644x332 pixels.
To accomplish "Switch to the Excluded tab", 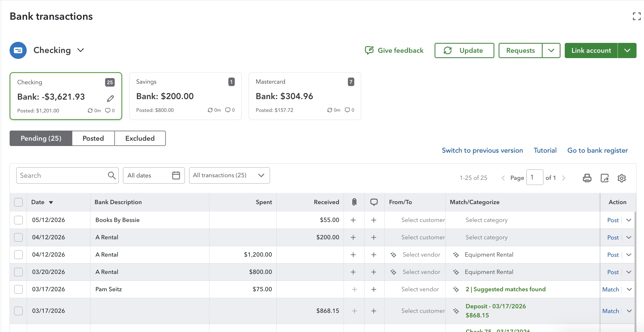I will 140,138.
